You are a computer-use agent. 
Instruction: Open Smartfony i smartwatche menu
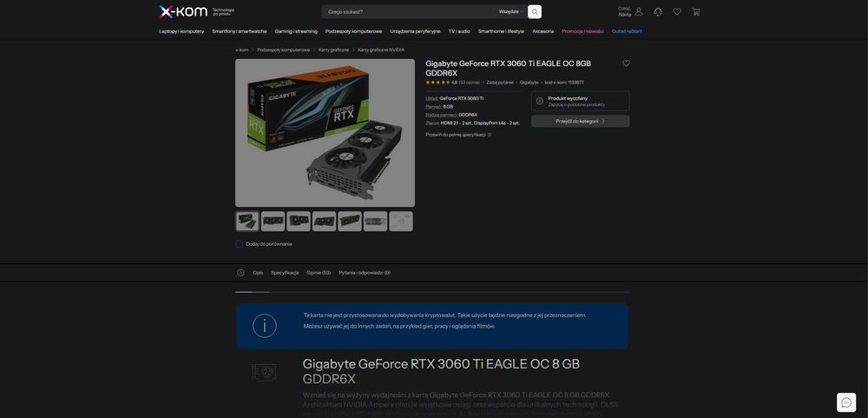click(240, 31)
